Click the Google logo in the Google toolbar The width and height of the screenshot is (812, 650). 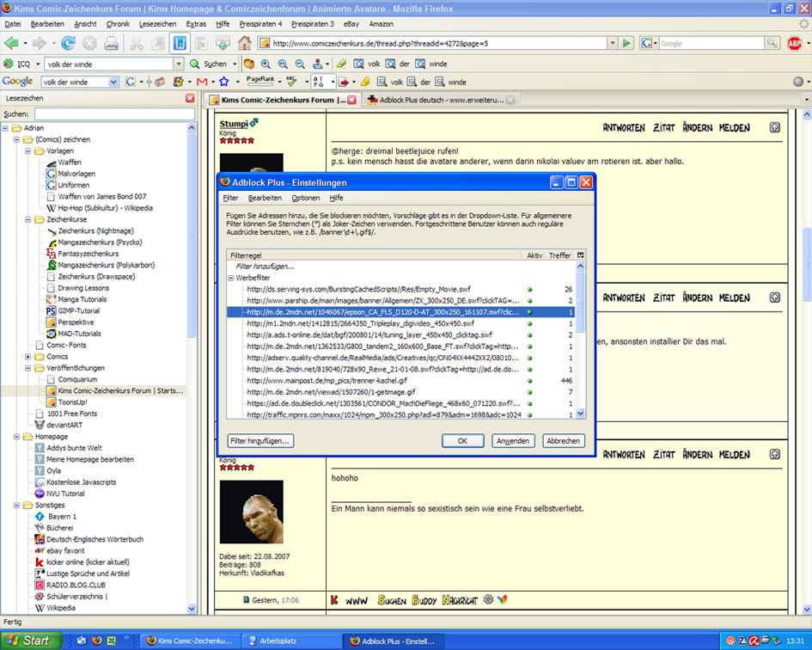[17, 82]
